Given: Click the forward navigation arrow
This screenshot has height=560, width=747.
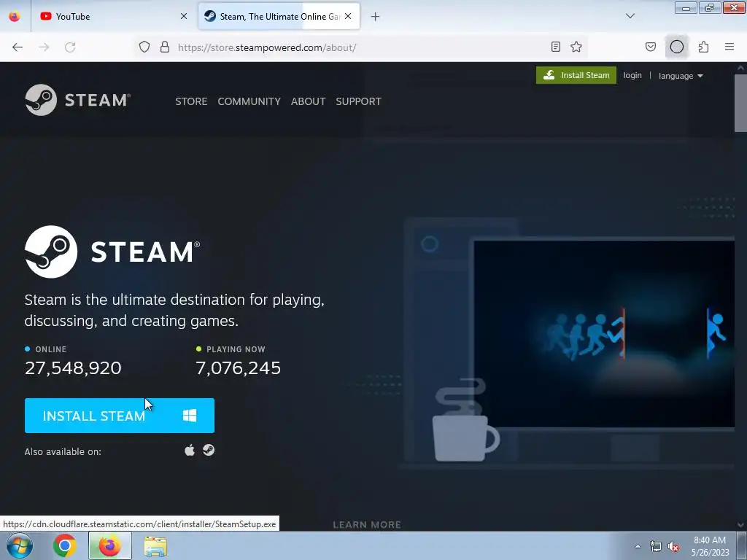Looking at the screenshot, I should (x=44, y=47).
